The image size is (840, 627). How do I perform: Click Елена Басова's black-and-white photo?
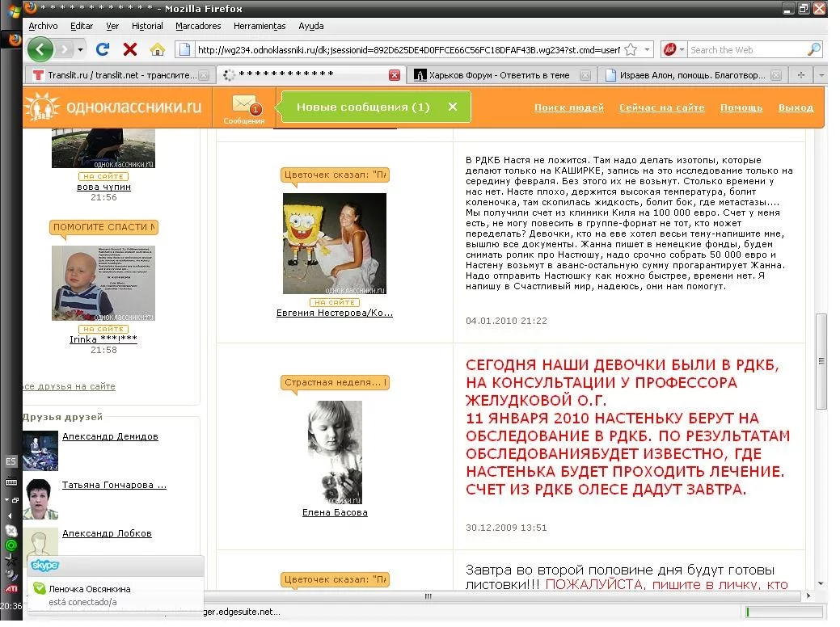click(335, 453)
